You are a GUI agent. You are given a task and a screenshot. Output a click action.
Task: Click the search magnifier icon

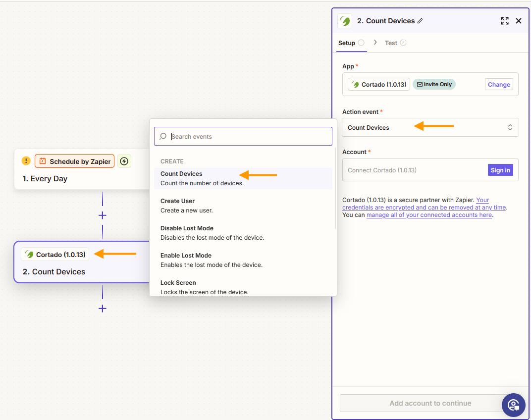click(163, 136)
